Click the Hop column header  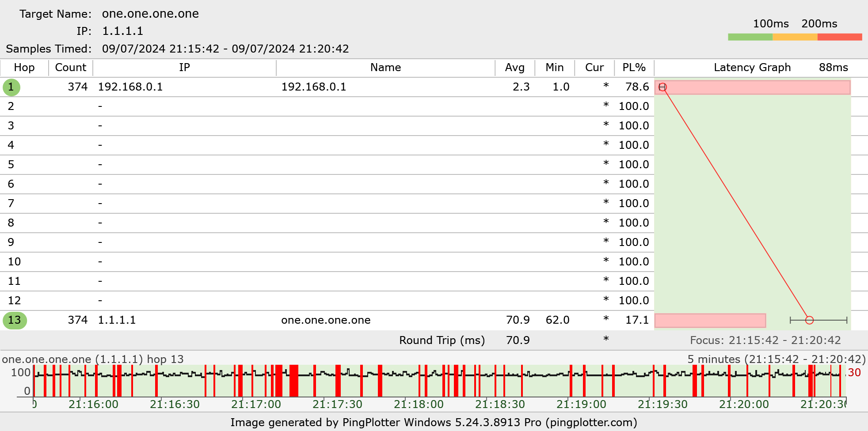coord(24,68)
